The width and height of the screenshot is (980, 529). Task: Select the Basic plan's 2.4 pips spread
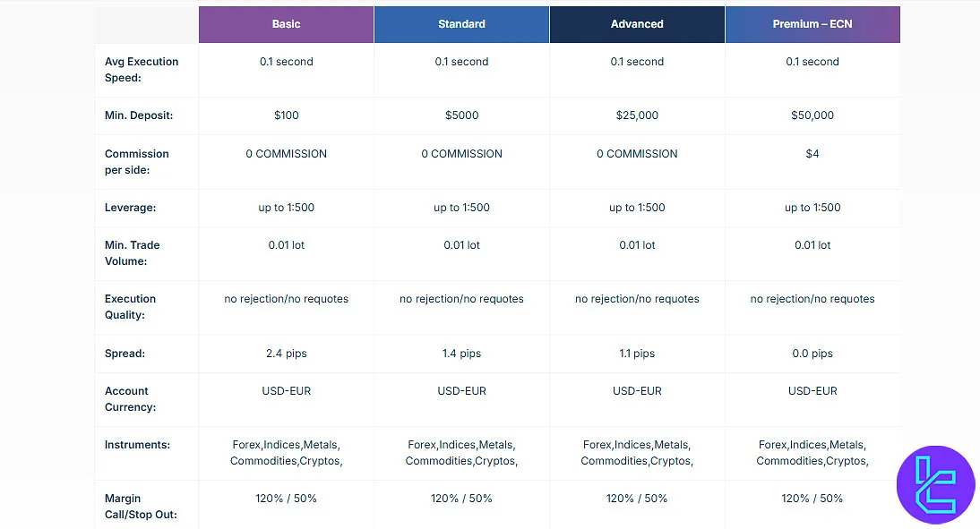coord(286,354)
